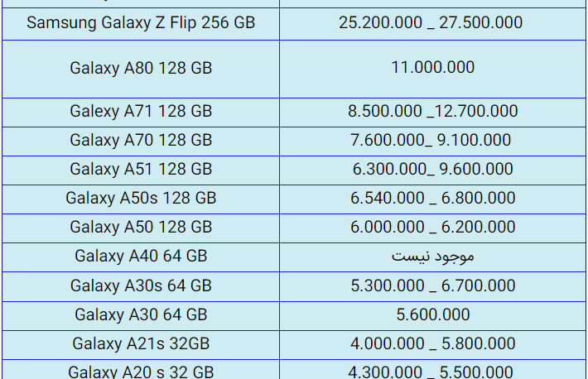The height and width of the screenshot is (379, 588).
Task: Click the Galaxy A21s 32GB model name
Action: tap(141, 343)
